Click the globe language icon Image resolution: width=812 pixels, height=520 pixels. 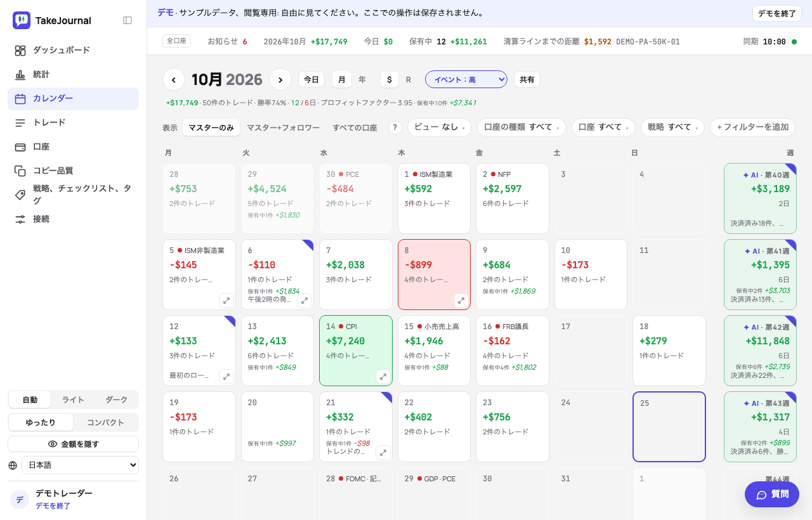pos(13,465)
